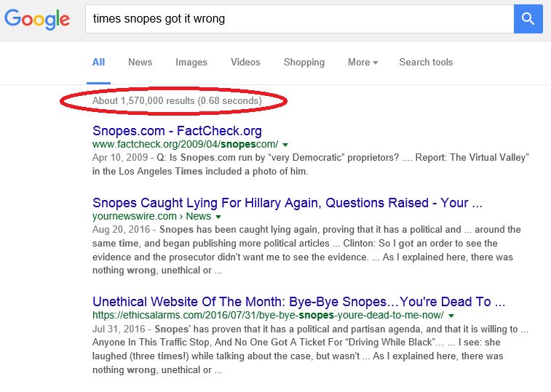Switch to the News tab
The height and width of the screenshot is (392, 551).
tap(140, 62)
